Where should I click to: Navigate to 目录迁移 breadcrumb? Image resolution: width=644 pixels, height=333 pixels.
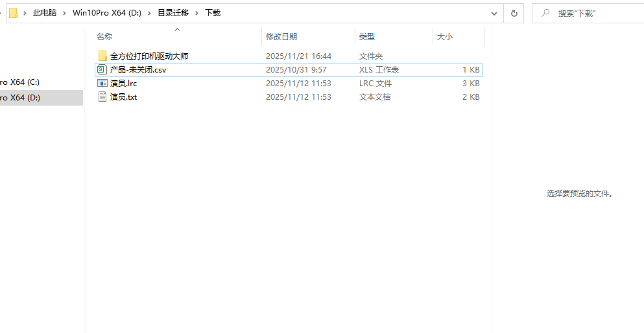point(173,13)
